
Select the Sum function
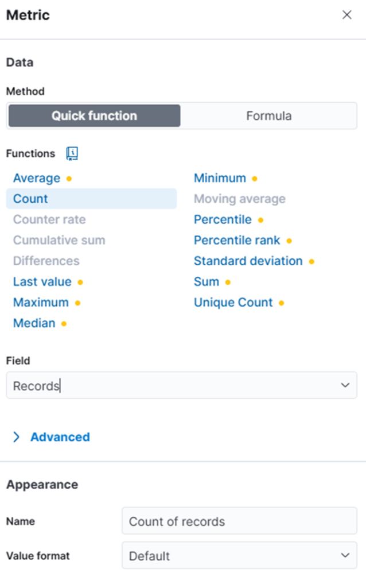[x=207, y=281]
